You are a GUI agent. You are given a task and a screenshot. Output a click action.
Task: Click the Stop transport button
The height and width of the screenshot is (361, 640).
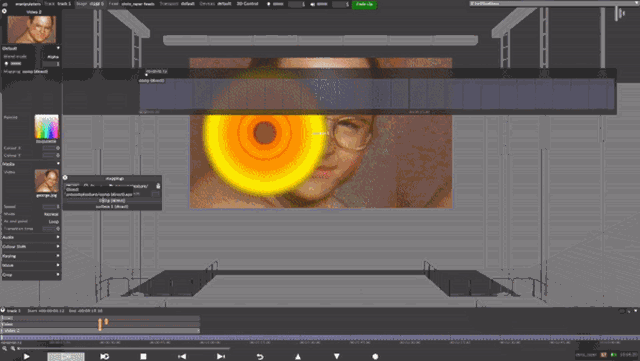click(143, 357)
